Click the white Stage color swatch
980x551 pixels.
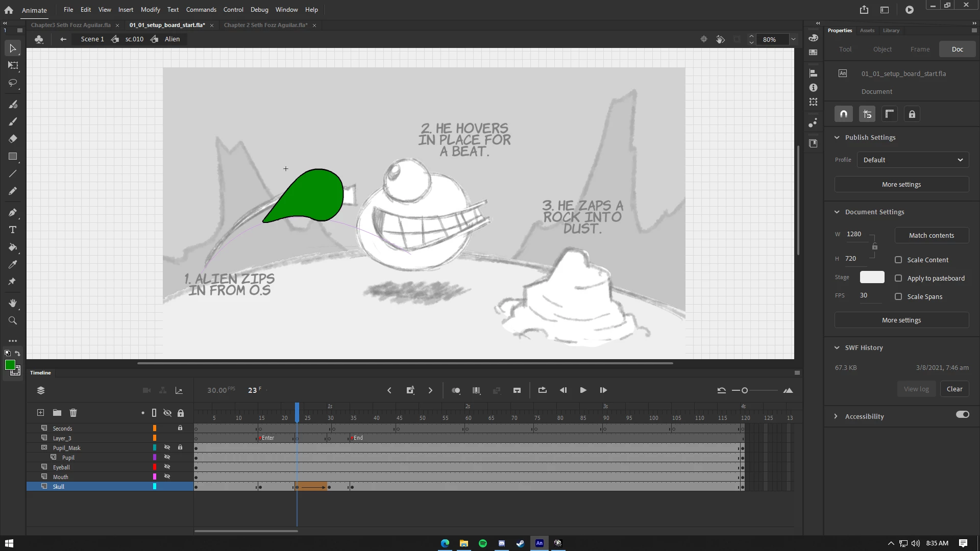pos(872,277)
